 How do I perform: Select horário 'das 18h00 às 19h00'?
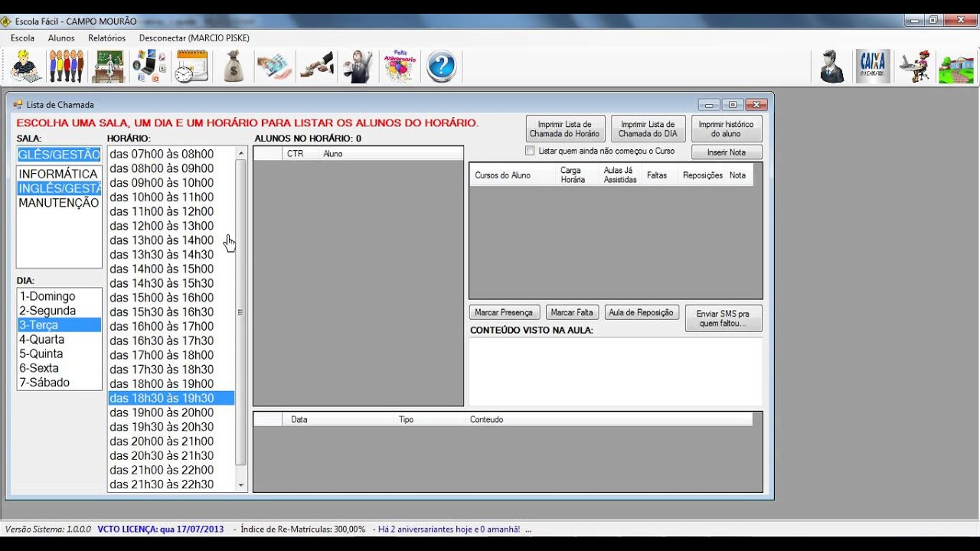[x=171, y=383]
